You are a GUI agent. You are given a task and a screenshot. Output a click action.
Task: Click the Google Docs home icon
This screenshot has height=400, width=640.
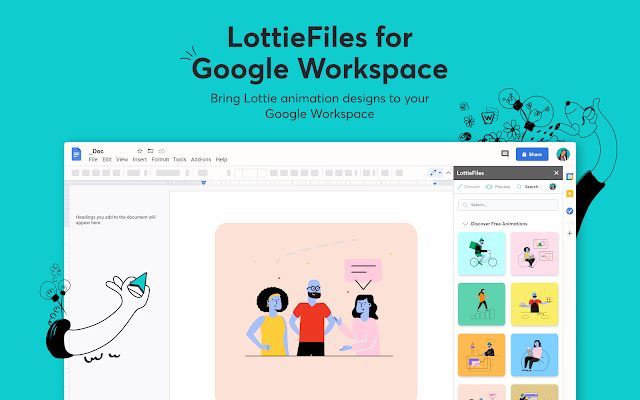pyautogui.click(x=76, y=154)
